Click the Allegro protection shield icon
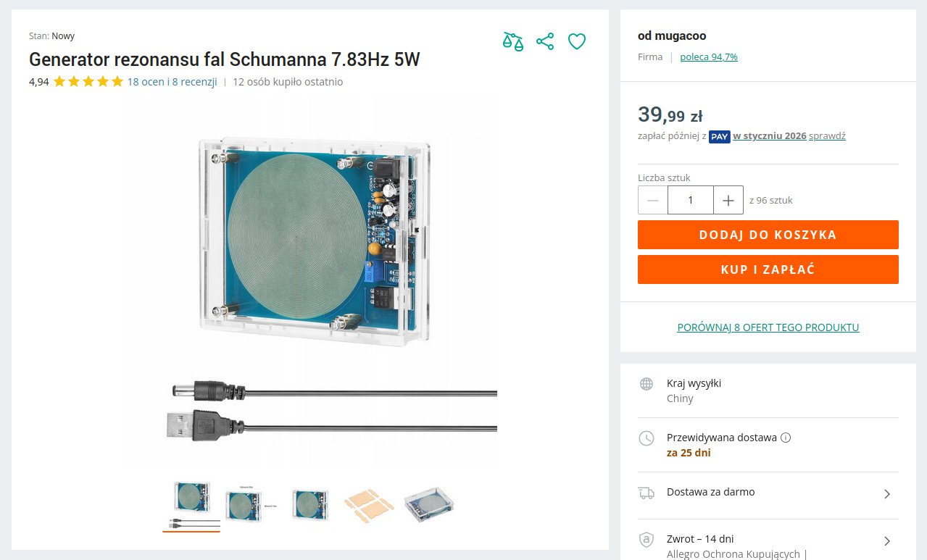This screenshot has width=927, height=560. click(x=647, y=540)
